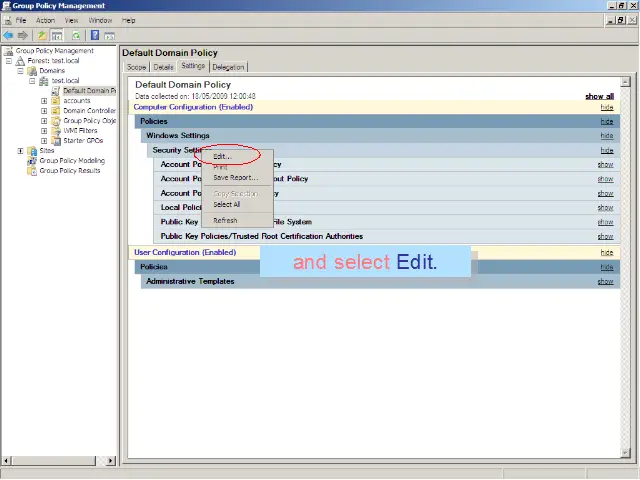Switch to the Delegation tab
Viewport: 640px width, 480px height.
click(x=228, y=67)
